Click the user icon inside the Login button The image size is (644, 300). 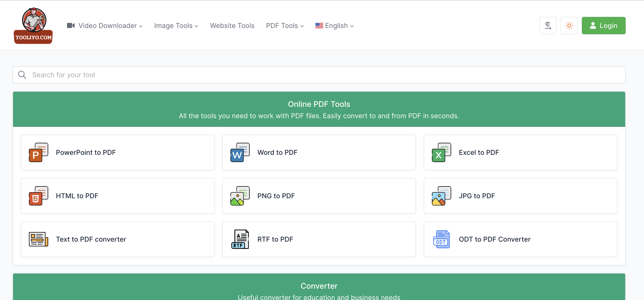pos(593,26)
